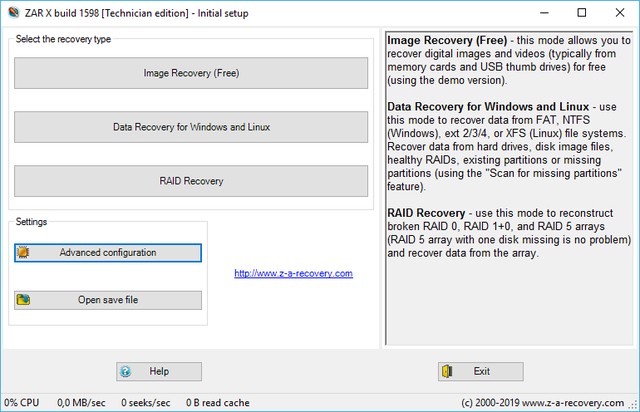Launch the RAID Recovery mode
This screenshot has height=412, width=640.
[x=191, y=181]
